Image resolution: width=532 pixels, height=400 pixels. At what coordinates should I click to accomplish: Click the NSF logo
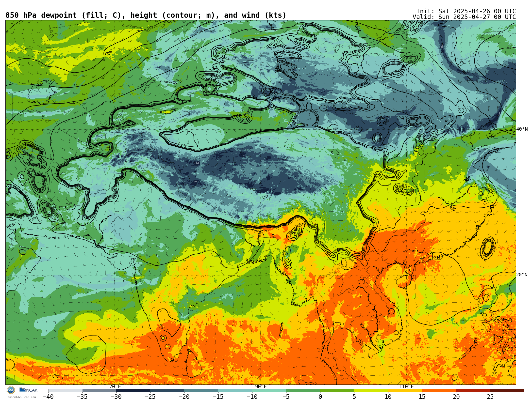point(11,390)
